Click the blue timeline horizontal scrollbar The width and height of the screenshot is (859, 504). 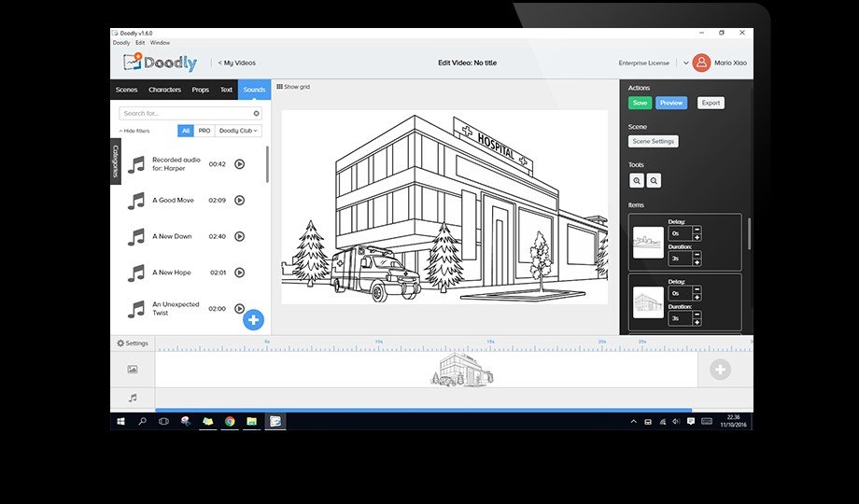coord(423,410)
